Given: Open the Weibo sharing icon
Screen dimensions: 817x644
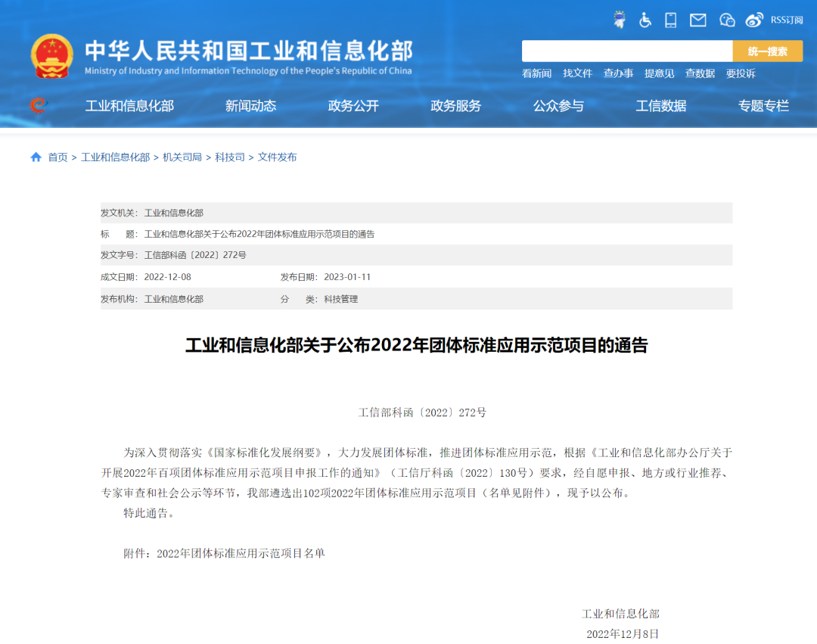Looking at the screenshot, I should pyautogui.click(x=754, y=20).
